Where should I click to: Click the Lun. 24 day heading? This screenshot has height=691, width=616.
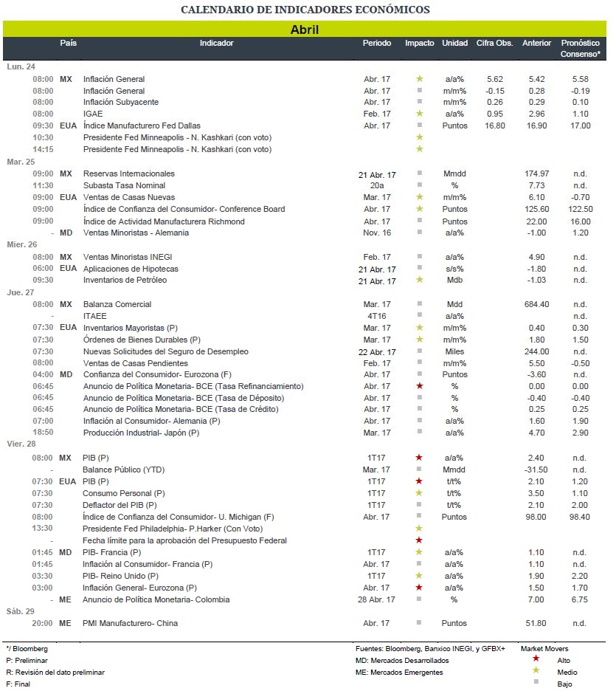(21, 66)
